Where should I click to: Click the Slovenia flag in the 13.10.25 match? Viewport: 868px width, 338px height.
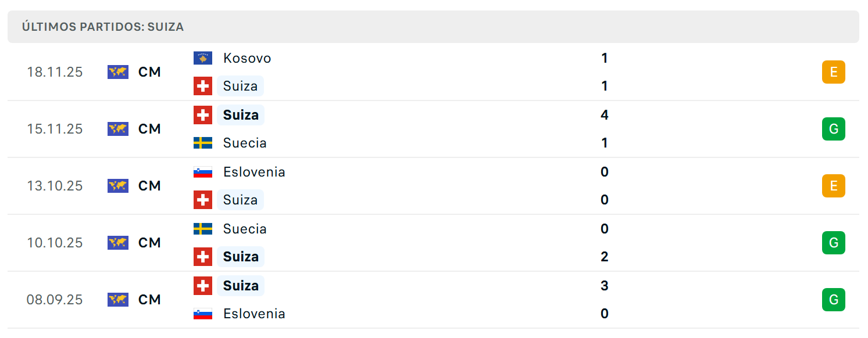(x=203, y=172)
